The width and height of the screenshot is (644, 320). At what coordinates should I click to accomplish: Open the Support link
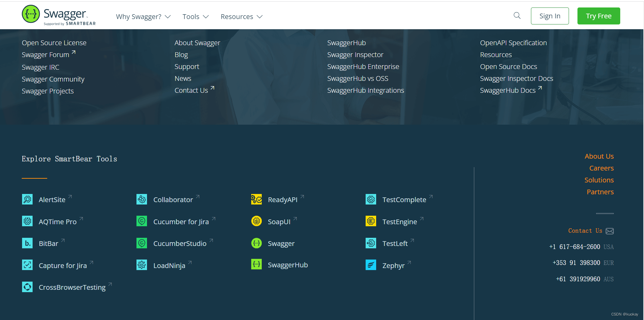click(x=187, y=67)
